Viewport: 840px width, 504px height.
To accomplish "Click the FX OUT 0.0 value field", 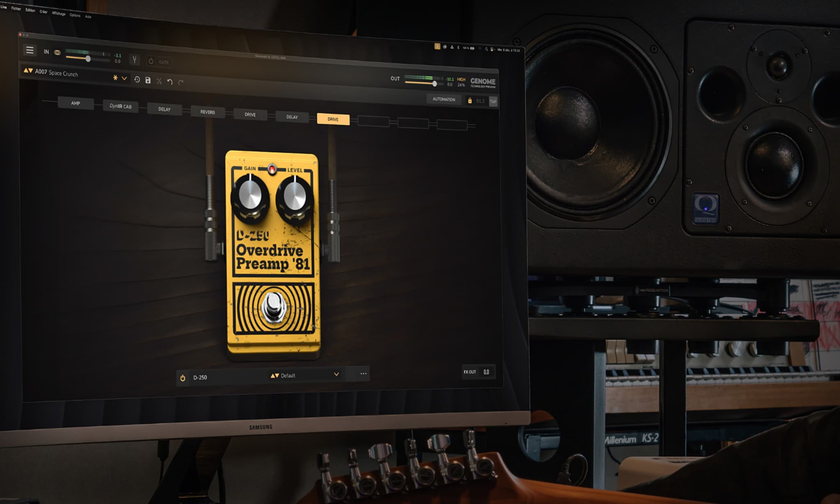I will (x=486, y=372).
